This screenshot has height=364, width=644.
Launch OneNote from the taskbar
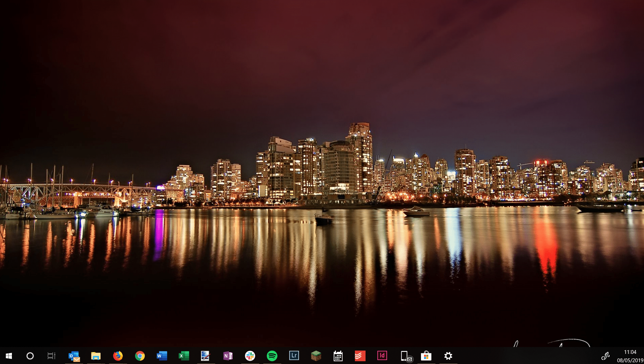tap(228, 356)
